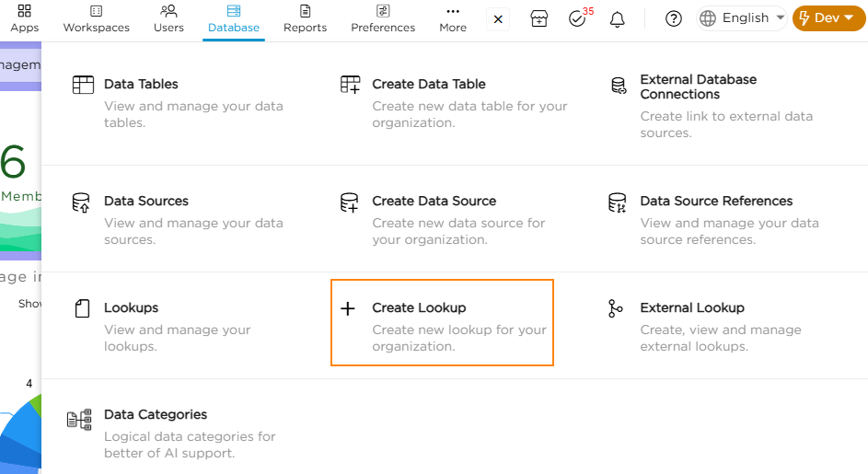Close the menu with X button
The width and height of the screenshot is (868, 474).
click(x=498, y=18)
